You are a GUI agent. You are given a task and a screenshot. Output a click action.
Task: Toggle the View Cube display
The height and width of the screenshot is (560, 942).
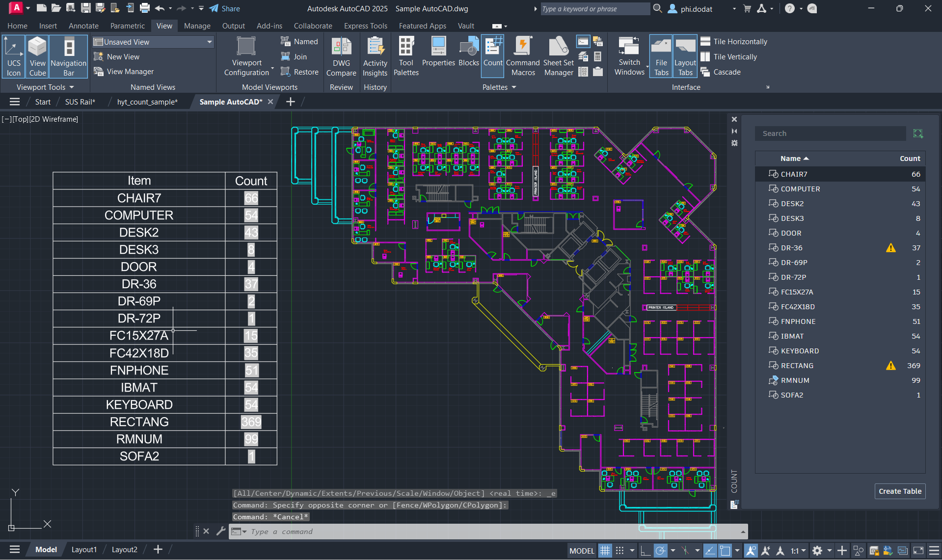[x=37, y=56]
